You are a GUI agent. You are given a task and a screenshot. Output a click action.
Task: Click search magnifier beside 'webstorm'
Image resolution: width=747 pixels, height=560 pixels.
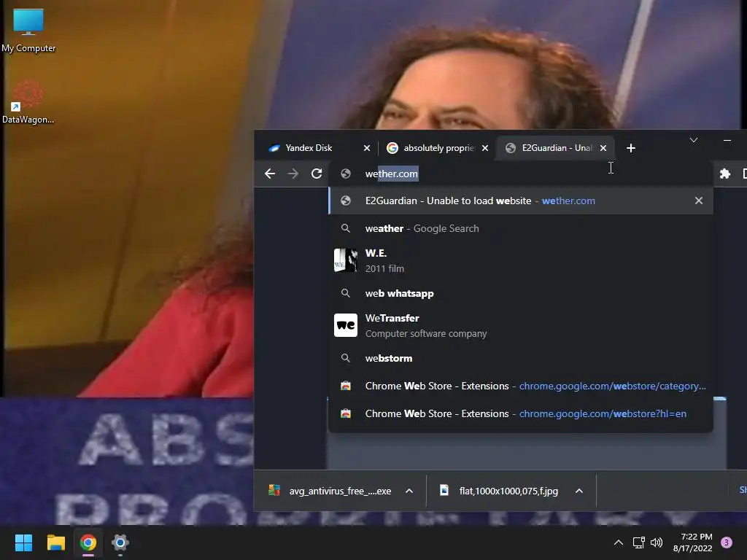346,358
